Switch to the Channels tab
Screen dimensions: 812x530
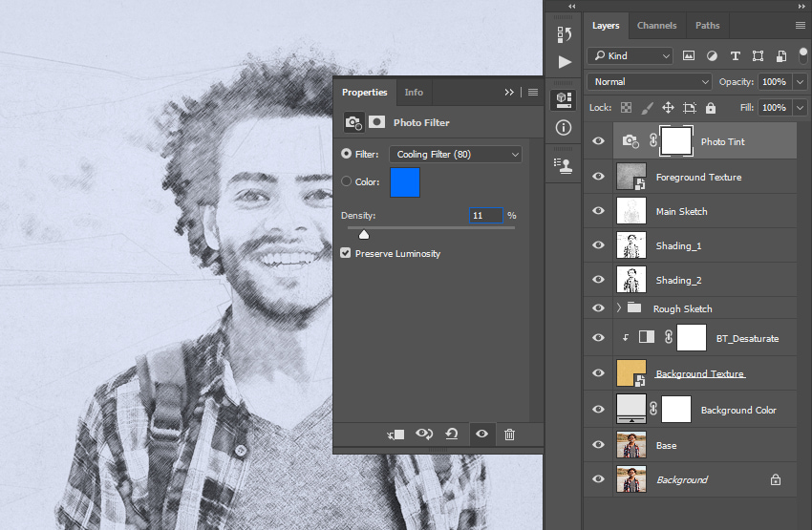[x=656, y=26]
